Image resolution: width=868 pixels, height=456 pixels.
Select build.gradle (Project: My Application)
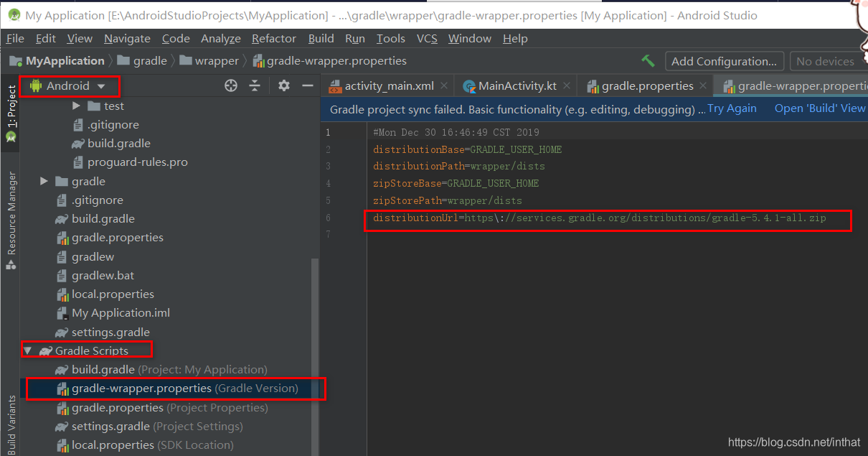click(161, 370)
